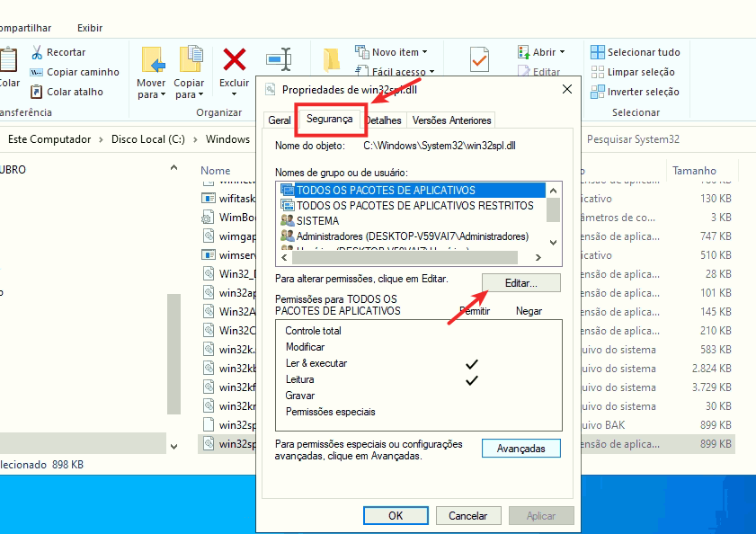
Task: Select TODOS OS PACOTES DE APLICATIVOS entry
Action: click(x=413, y=190)
